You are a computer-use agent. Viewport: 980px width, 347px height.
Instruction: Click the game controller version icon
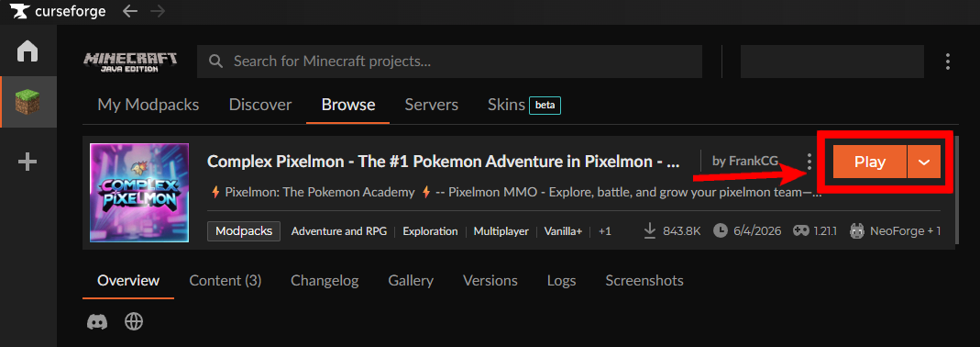pyautogui.click(x=801, y=231)
